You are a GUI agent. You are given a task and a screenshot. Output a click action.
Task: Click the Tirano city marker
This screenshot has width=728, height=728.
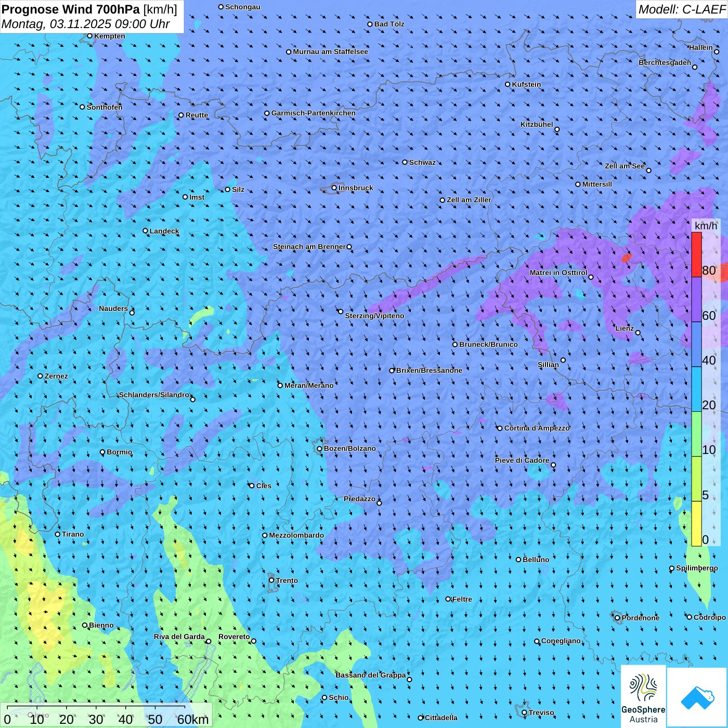(58, 535)
